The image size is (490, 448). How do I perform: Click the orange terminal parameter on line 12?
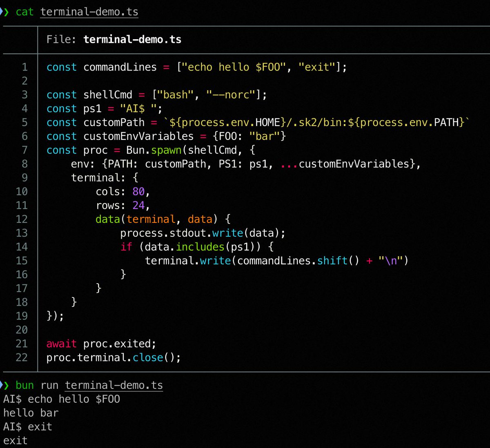151,219
